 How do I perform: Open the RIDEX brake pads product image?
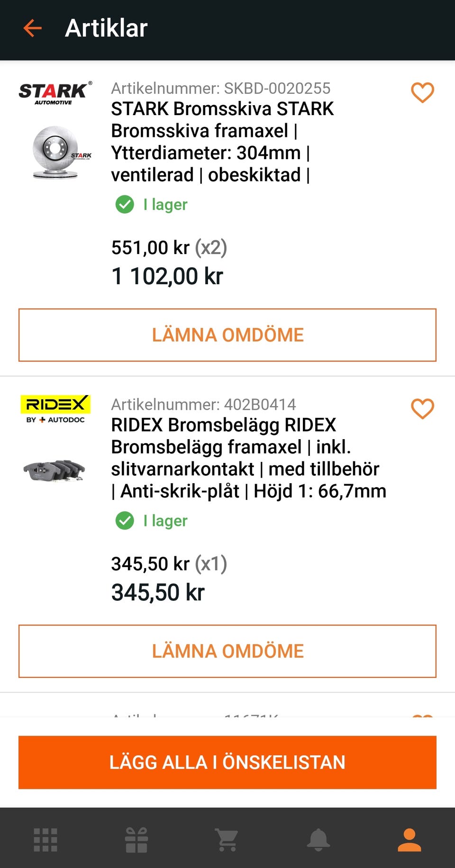(55, 470)
